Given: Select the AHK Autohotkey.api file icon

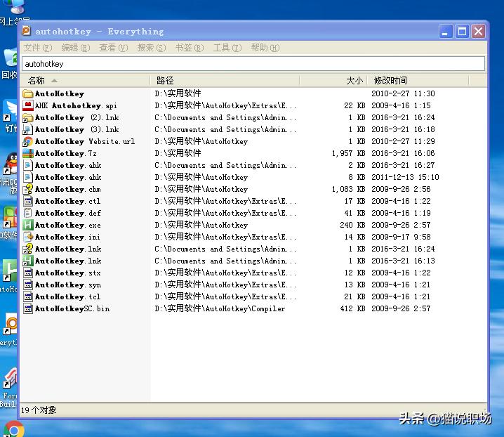Looking at the screenshot, I should 28,105.
